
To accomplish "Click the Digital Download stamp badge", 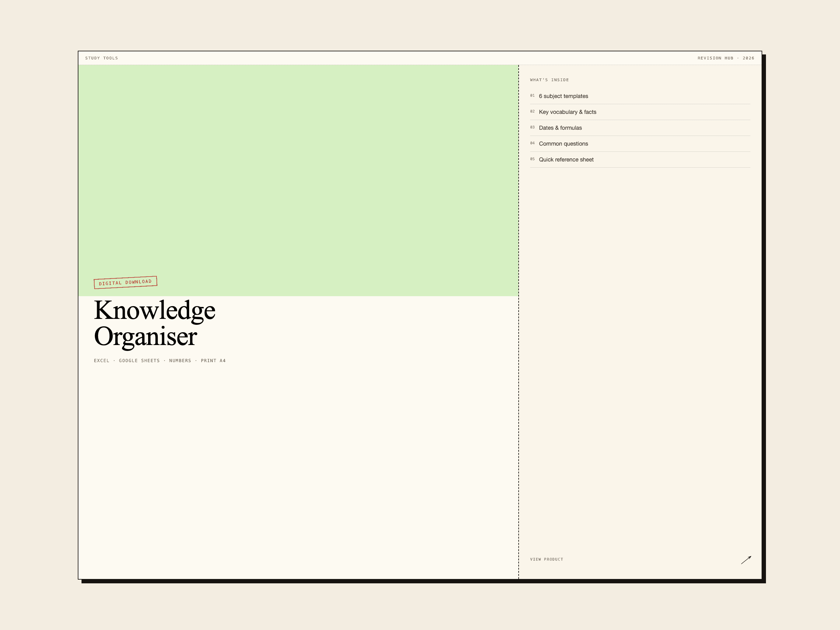I will (x=125, y=282).
